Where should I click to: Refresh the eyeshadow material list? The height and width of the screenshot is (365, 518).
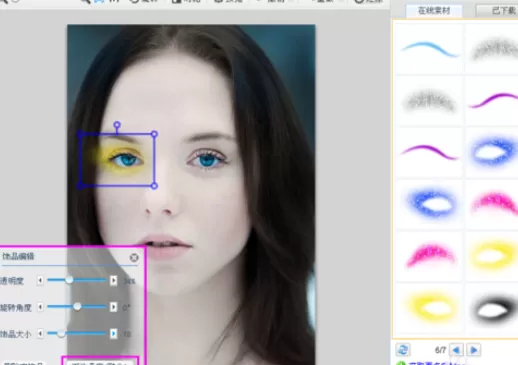403,350
